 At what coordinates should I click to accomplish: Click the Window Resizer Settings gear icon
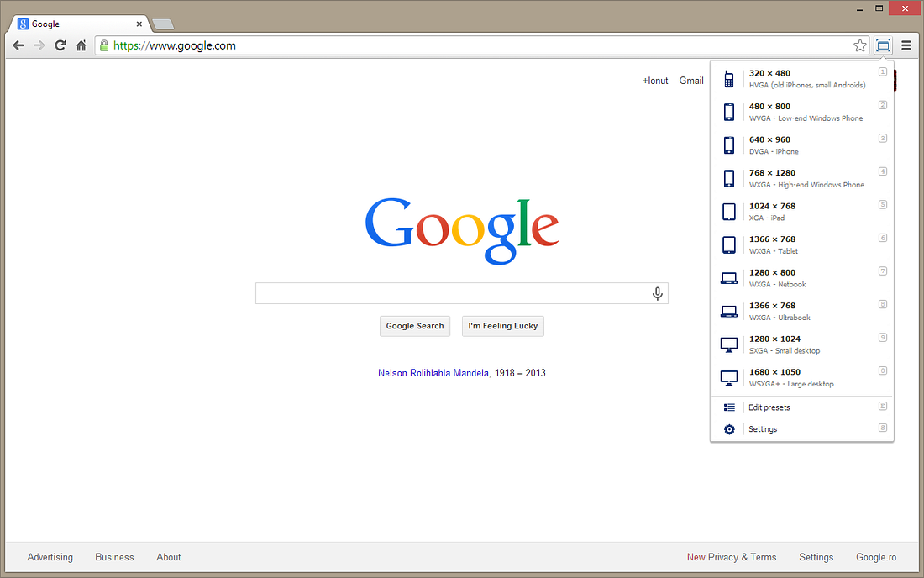[x=728, y=428]
